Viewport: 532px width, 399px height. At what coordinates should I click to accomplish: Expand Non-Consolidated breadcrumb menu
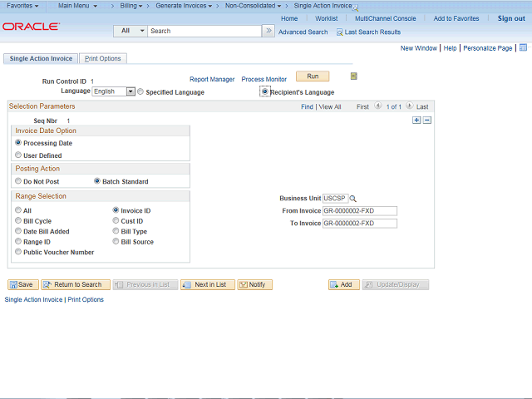[253, 6]
